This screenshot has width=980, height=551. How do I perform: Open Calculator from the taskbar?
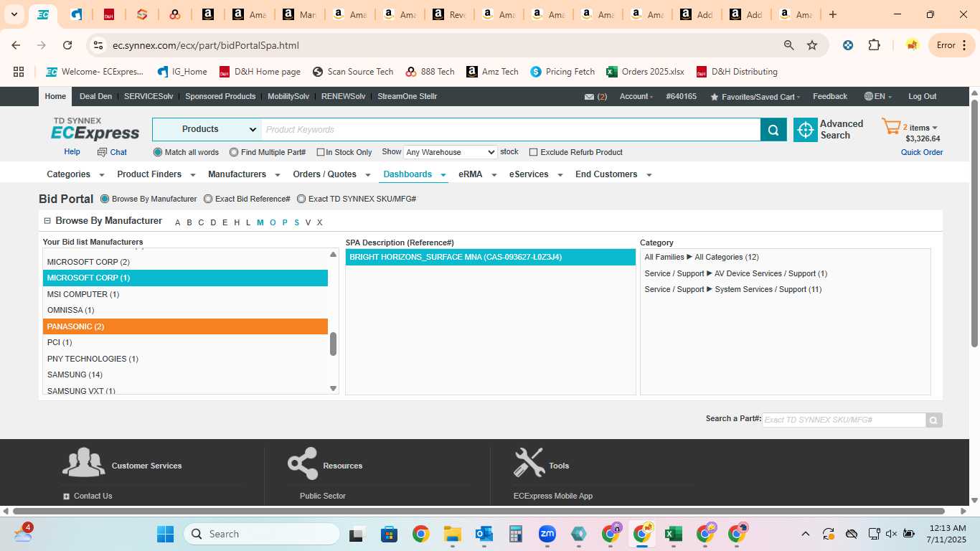tap(515, 534)
